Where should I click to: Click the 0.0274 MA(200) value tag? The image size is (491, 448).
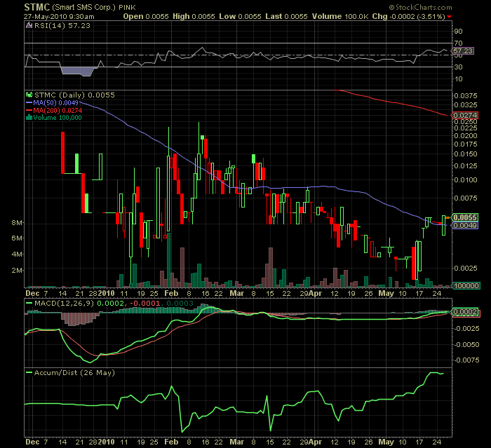click(466, 115)
